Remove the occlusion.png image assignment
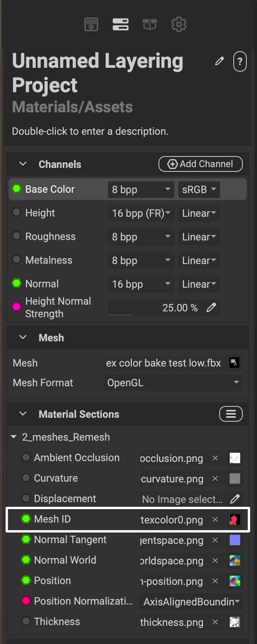Viewport: 257px width, 644px height. coord(215,458)
